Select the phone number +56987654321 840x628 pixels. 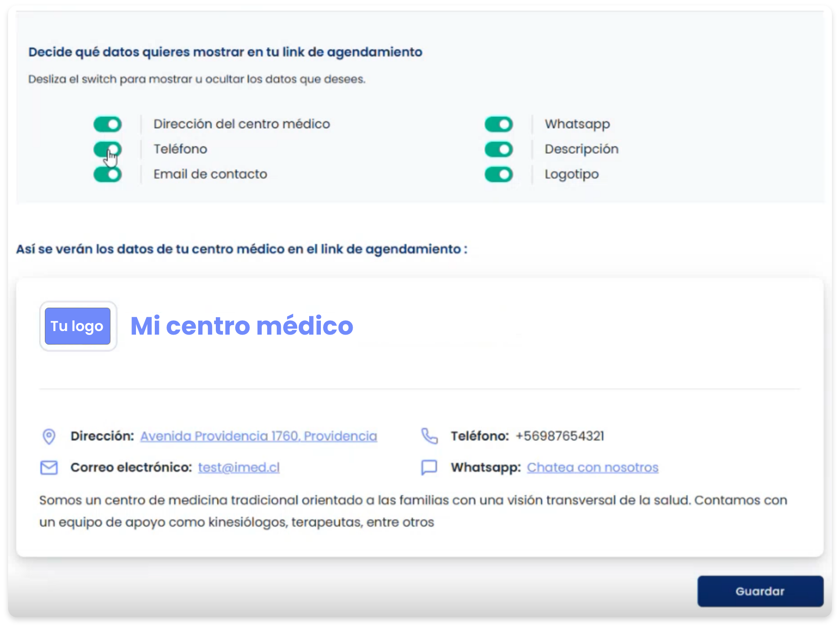[x=560, y=436]
